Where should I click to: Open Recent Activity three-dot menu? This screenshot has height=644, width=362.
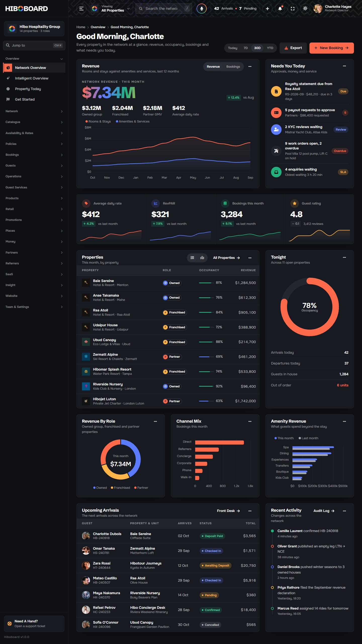pos(344,511)
